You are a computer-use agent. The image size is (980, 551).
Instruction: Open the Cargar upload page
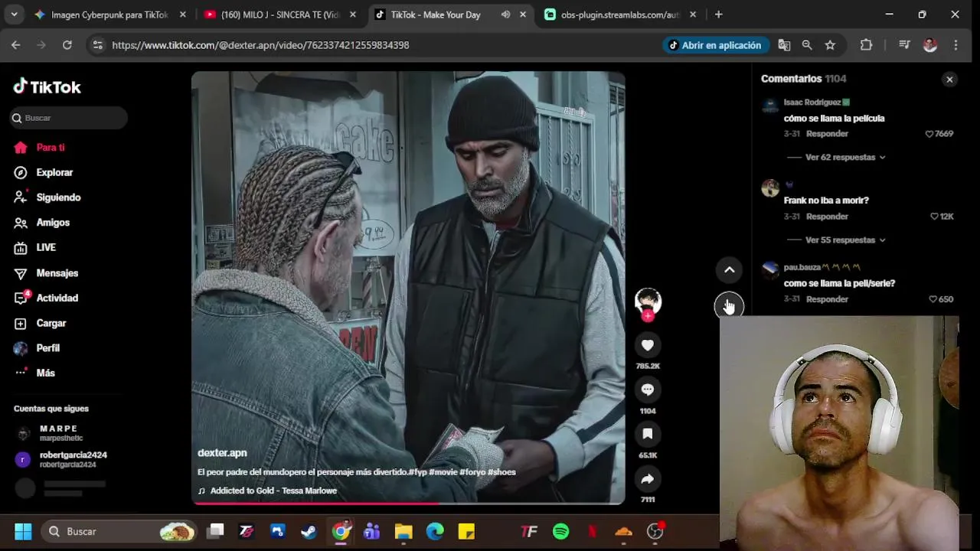click(x=41, y=324)
